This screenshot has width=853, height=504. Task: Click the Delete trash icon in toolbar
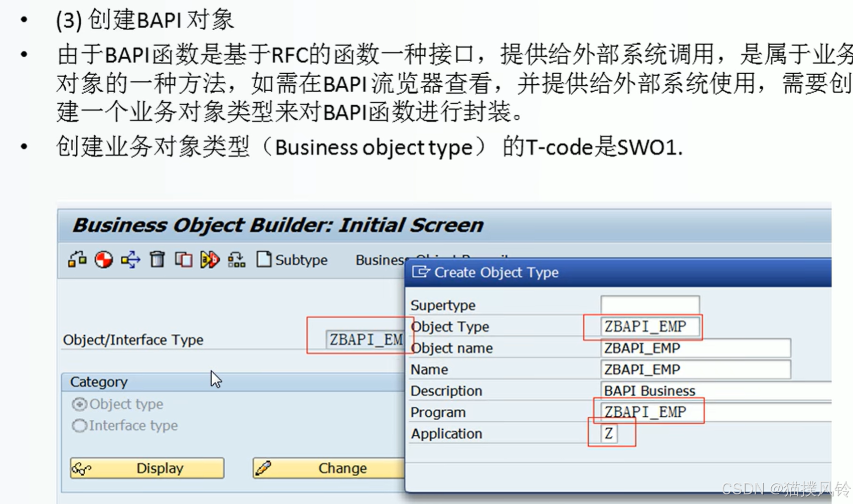[156, 260]
